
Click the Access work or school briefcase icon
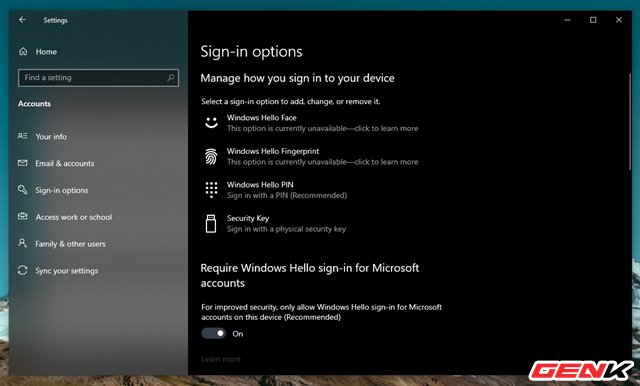click(22, 216)
